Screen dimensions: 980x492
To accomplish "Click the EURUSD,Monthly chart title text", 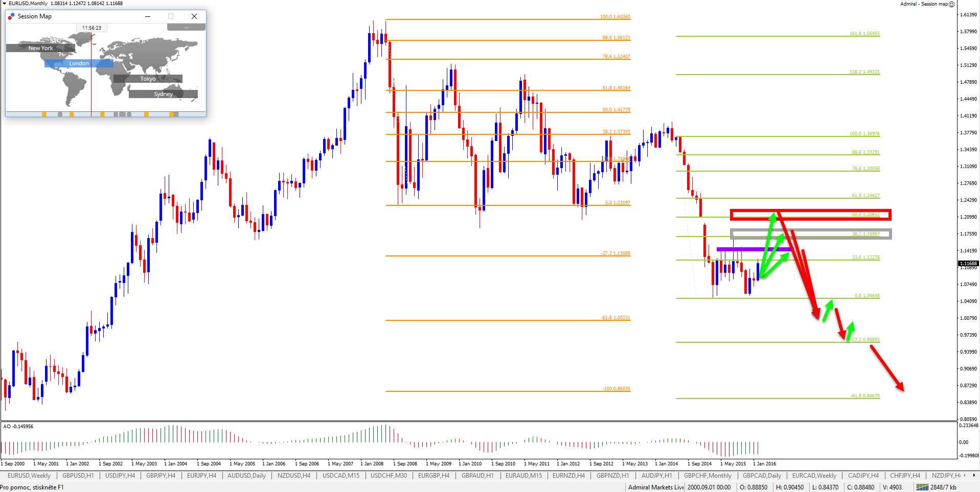I will click(x=28, y=4).
